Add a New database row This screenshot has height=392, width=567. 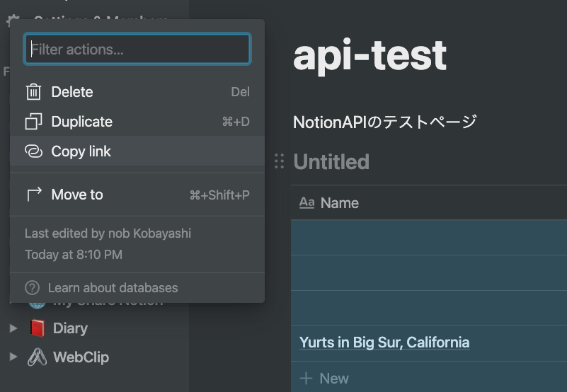coord(429,379)
